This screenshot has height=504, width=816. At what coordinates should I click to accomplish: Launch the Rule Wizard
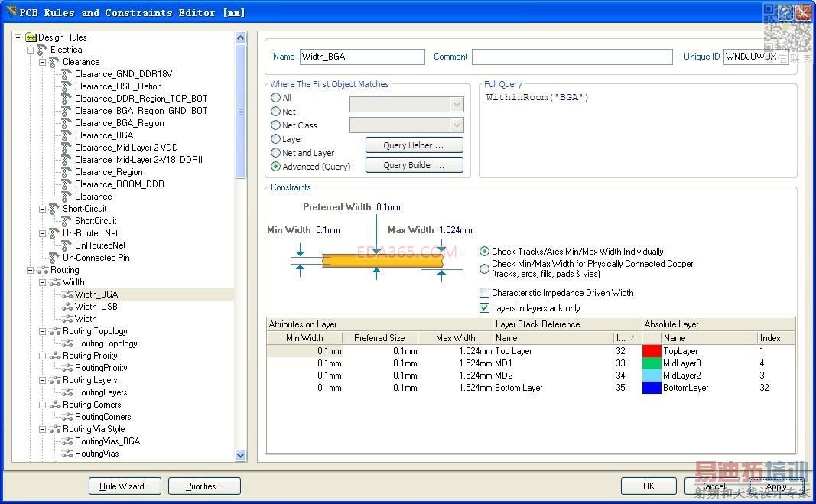125,486
